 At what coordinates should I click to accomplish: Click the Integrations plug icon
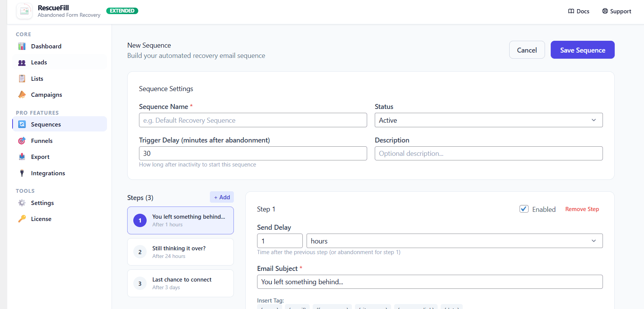click(22, 173)
